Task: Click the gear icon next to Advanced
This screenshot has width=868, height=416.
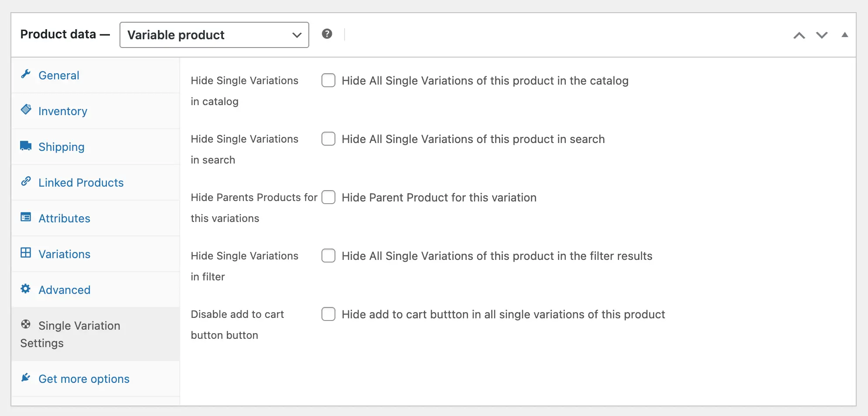Action: tap(25, 289)
